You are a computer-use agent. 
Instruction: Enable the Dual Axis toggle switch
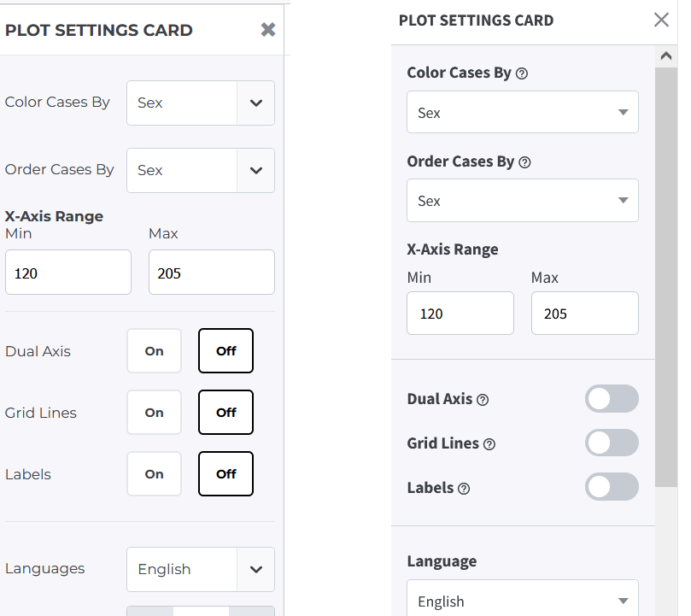612,399
